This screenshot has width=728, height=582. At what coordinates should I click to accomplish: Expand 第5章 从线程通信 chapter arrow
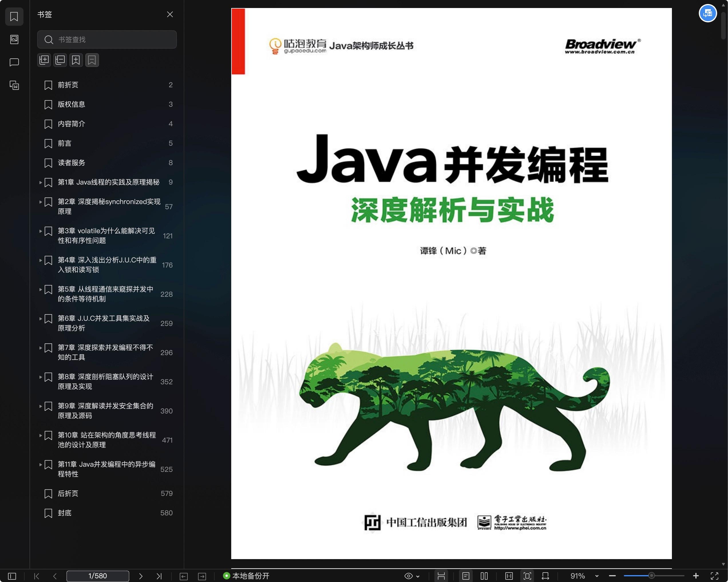41,289
